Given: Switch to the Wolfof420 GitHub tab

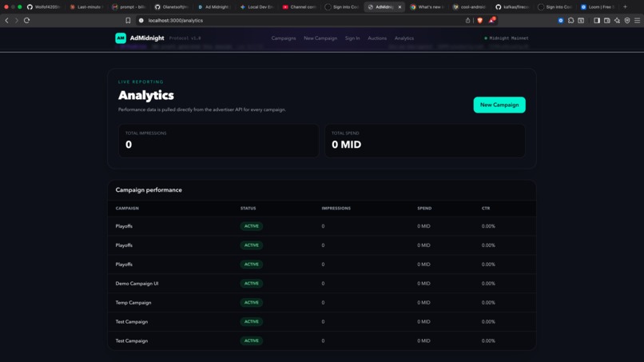Looking at the screenshot, I should click(x=43, y=7).
